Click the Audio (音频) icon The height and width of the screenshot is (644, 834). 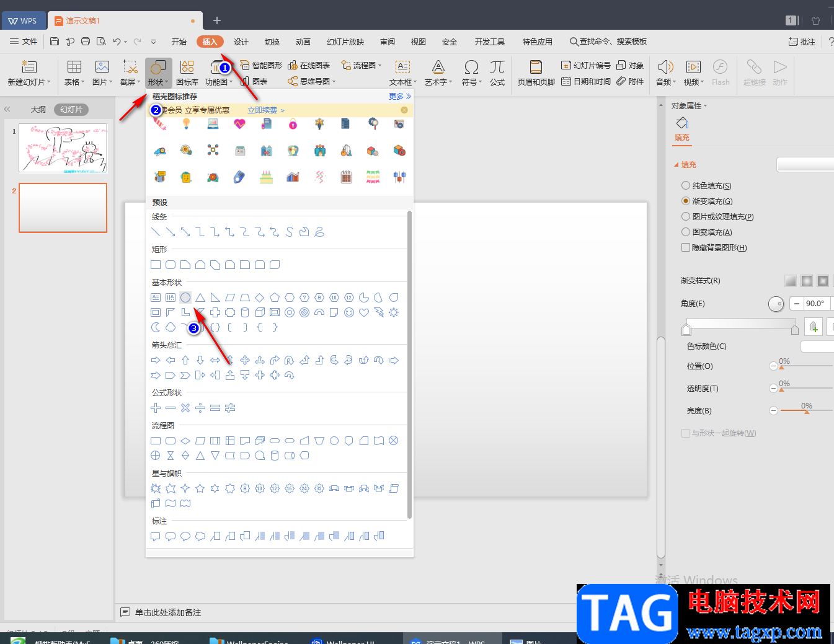point(665,67)
